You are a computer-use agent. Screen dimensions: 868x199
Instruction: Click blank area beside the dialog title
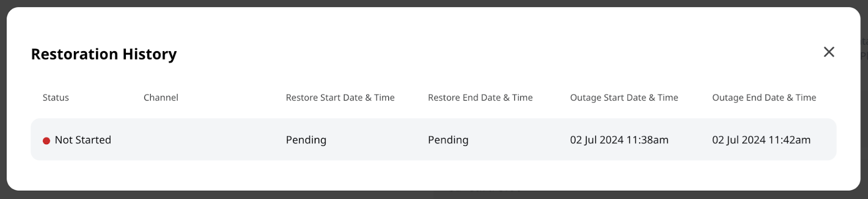[488, 54]
